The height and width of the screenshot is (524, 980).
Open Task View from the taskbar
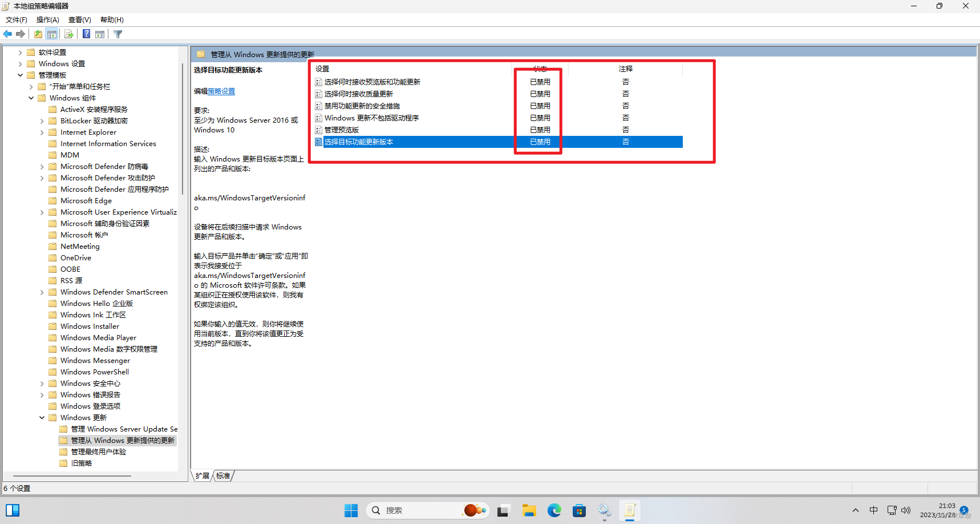(503, 510)
